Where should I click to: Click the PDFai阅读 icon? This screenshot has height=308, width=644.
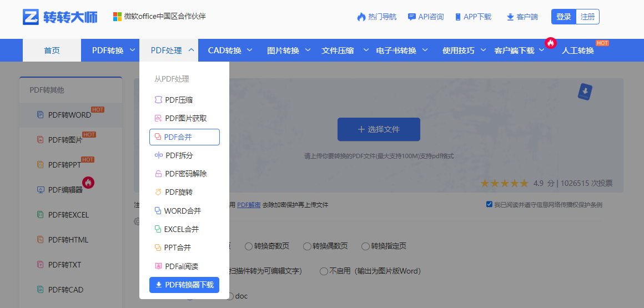pos(158,266)
